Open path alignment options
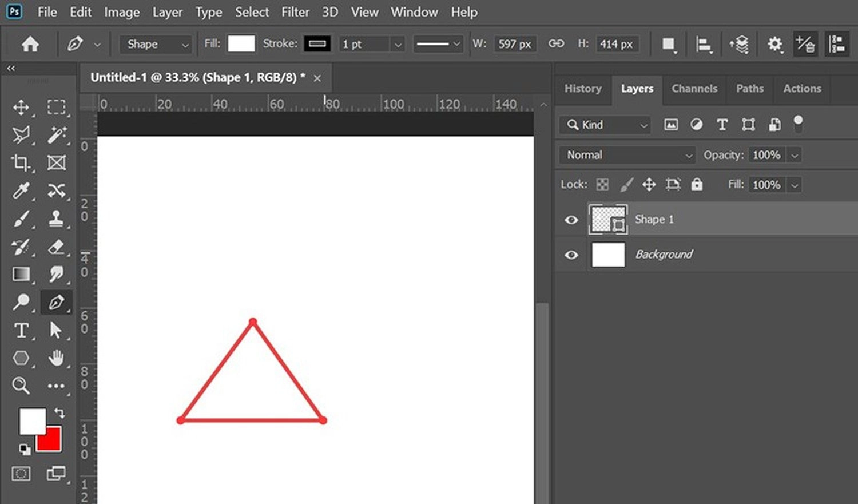 (704, 45)
